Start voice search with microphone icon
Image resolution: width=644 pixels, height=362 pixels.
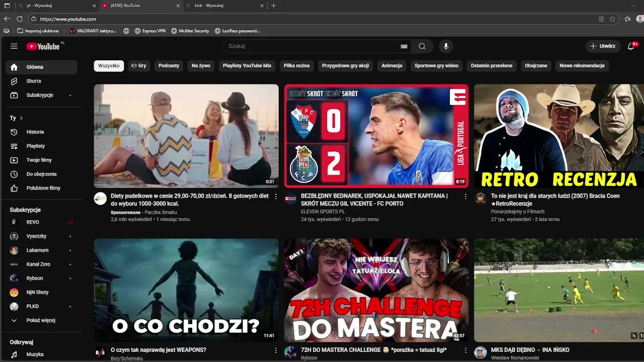[x=445, y=46]
